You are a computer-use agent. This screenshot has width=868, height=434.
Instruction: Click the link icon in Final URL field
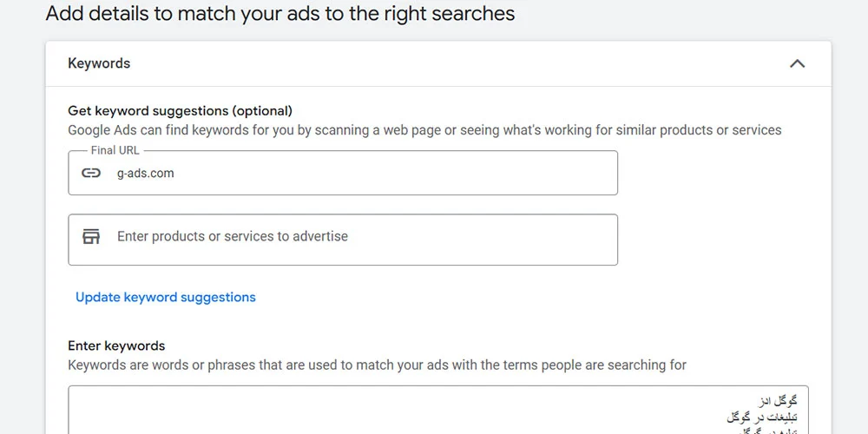coord(91,173)
